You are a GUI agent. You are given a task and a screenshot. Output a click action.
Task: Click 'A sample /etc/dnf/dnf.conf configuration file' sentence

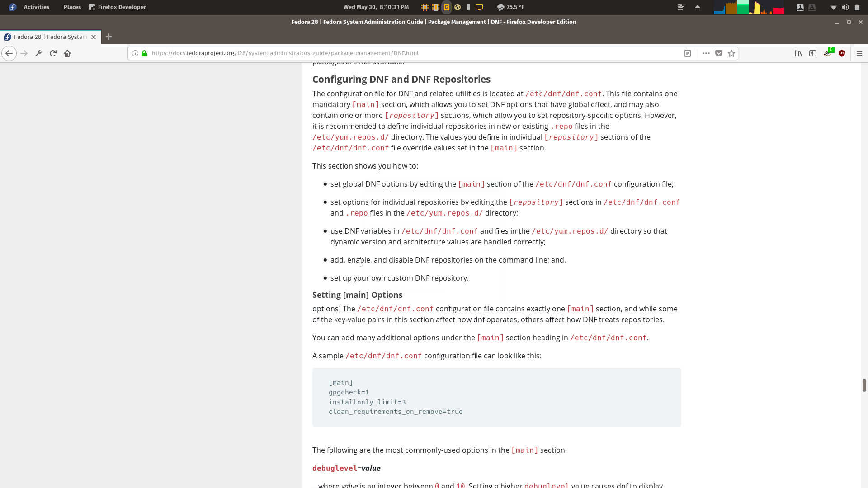[x=427, y=356]
